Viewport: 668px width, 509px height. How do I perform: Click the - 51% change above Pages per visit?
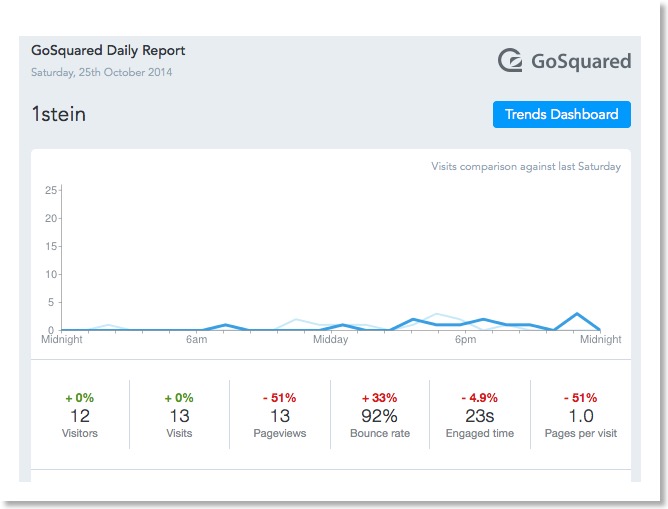tap(581, 398)
